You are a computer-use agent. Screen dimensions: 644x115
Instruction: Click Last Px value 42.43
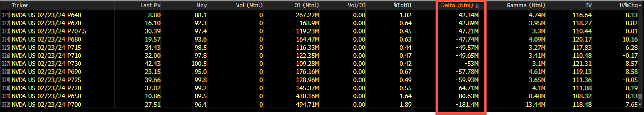(x=153, y=64)
